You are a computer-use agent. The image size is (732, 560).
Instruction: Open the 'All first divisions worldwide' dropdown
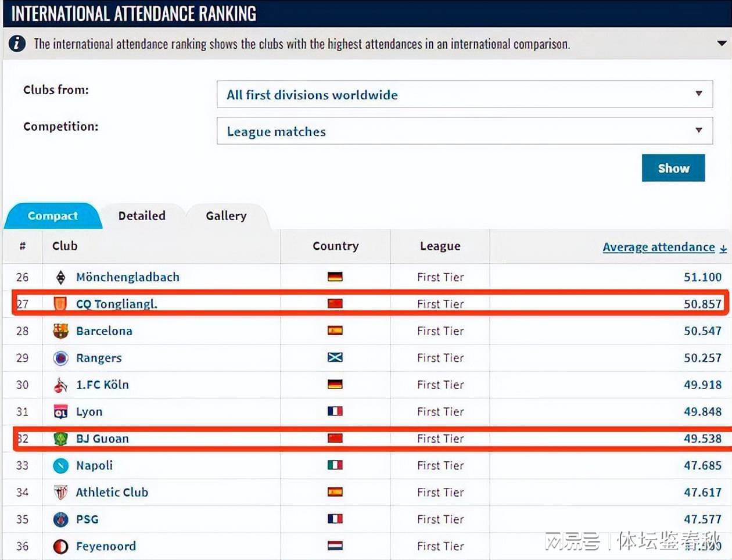465,94
